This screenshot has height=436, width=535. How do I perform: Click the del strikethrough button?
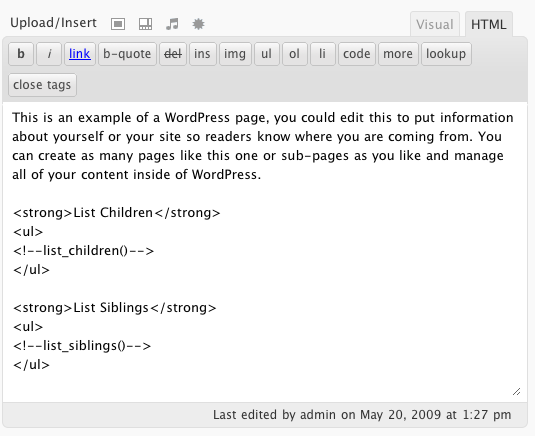(173, 54)
